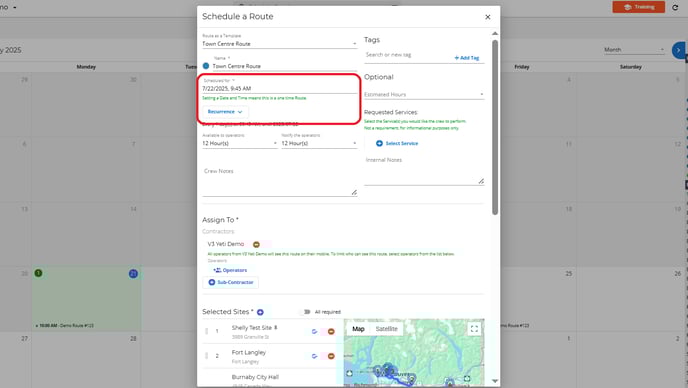Remove contractor V3 Yeti Demo

tap(256, 244)
